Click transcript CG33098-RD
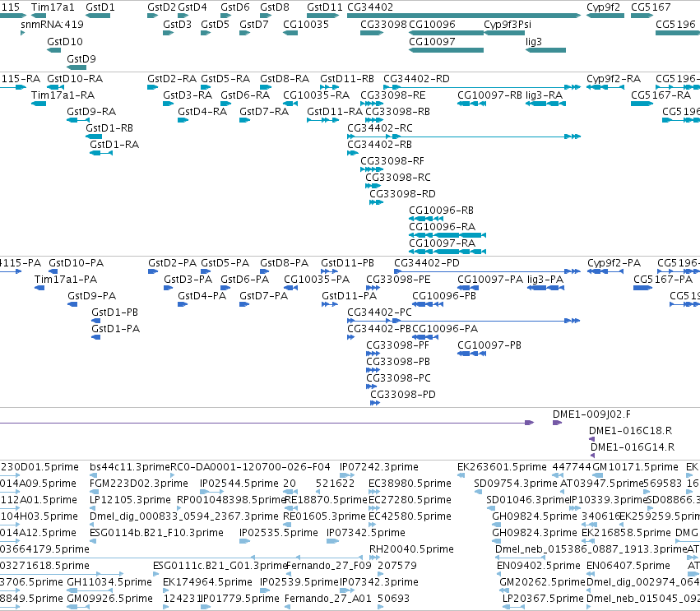 [402, 194]
